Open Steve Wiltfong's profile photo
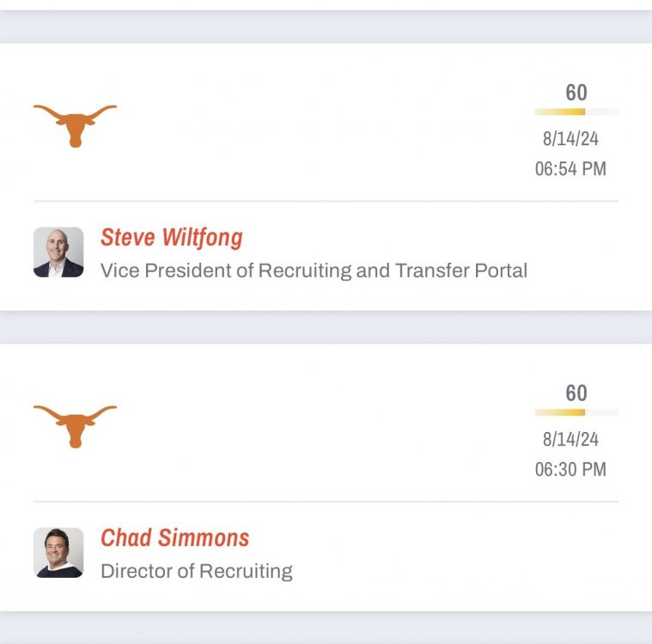 tap(58, 252)
